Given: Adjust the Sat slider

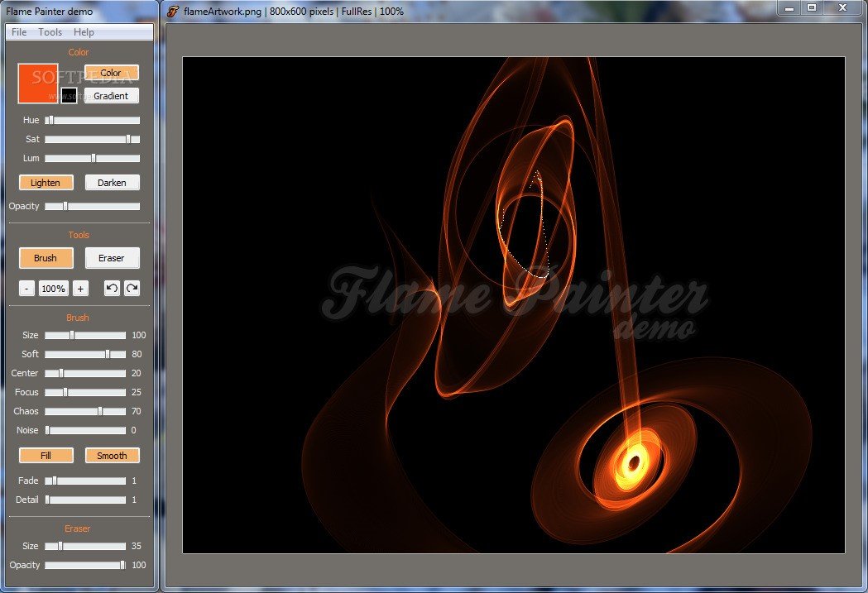Looking at the screenshot, I should (x=92, y=139).
